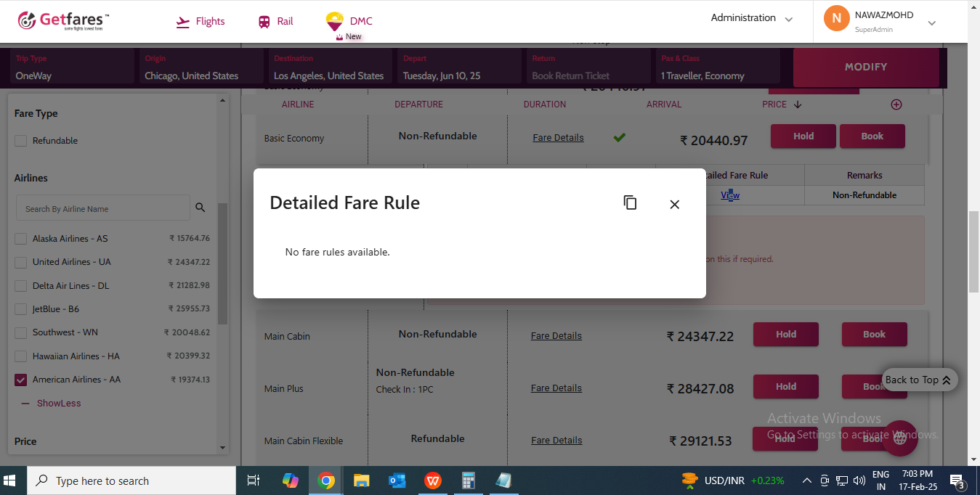Sort by Price arrow in header
This screenshot has height=495, width=980.
798,105
